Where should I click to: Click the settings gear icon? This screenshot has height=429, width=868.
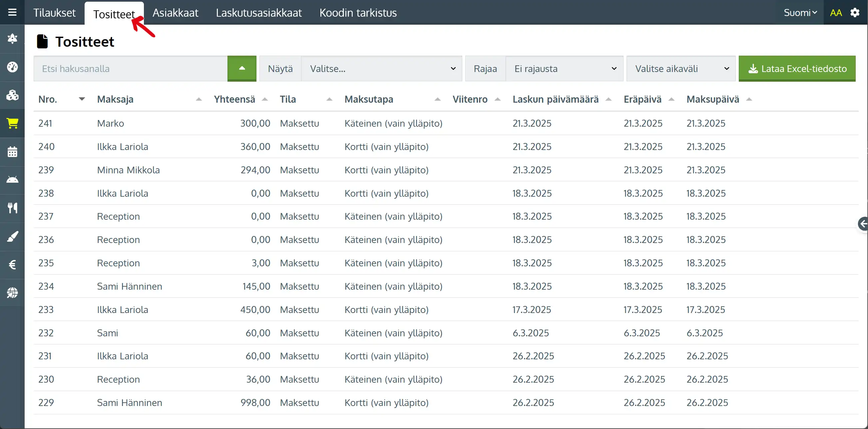click(x=855, y=12)
